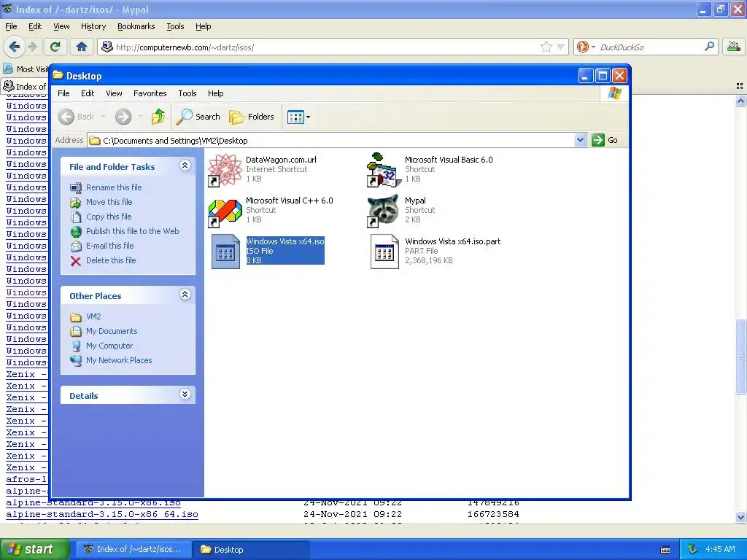Reload the page in Mypal
The height and width of the screenshot is (560, 747).
coord(55,47)
